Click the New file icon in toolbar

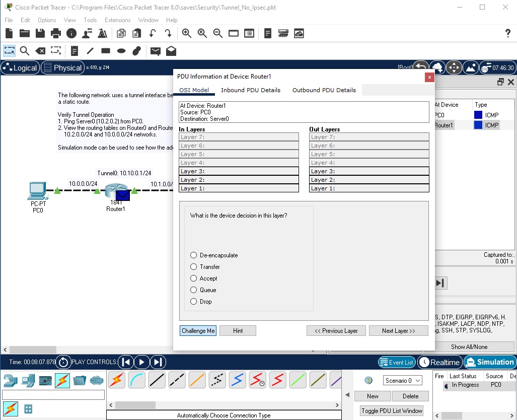(x=9, y=33)
